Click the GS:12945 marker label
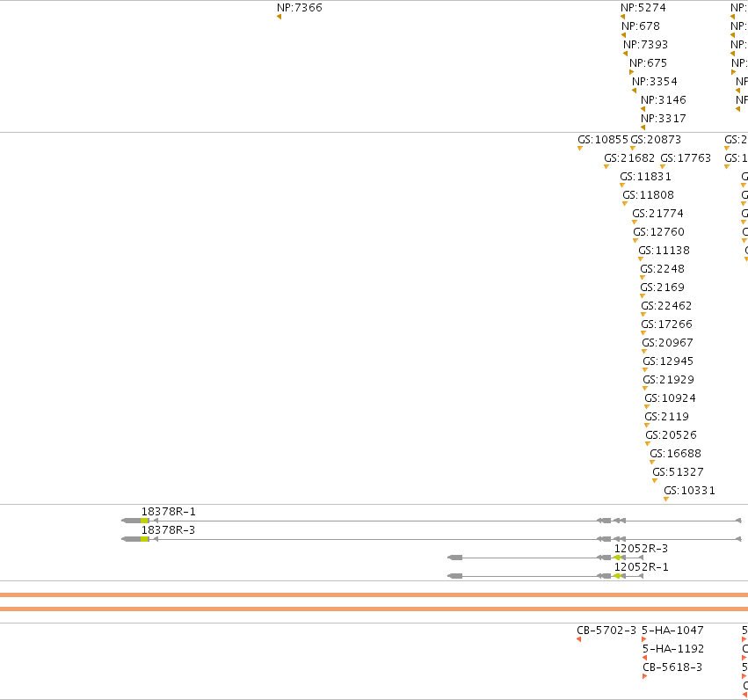 coord(668,361)
